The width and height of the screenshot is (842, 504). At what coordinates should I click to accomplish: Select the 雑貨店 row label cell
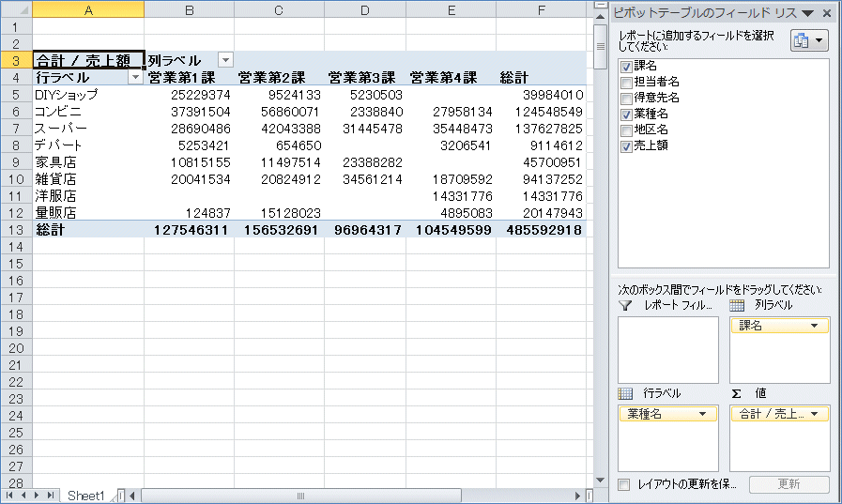pyautogui.click(x=88, y=178)
